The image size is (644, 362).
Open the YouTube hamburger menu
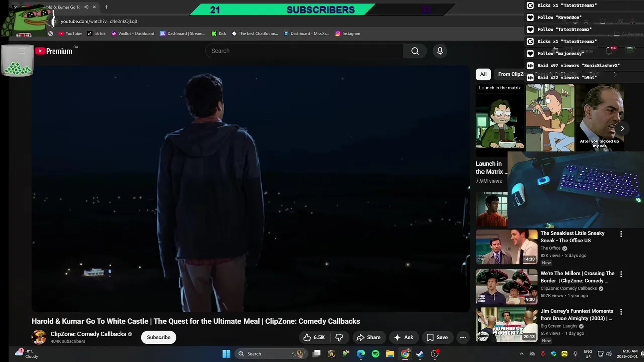click(x=21, y=51)
